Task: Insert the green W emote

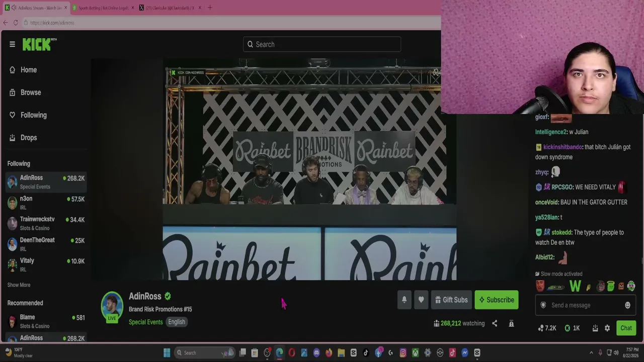Action: click(575, 287)
